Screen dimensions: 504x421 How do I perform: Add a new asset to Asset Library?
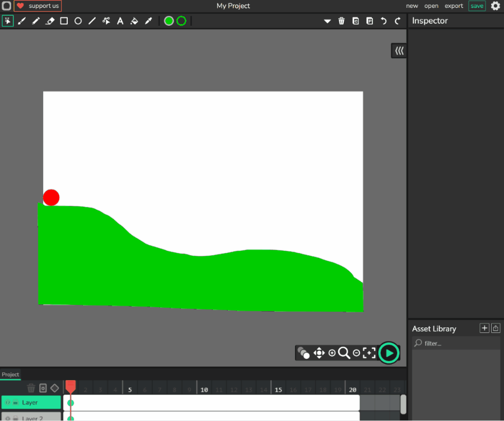tap(484, 328)
